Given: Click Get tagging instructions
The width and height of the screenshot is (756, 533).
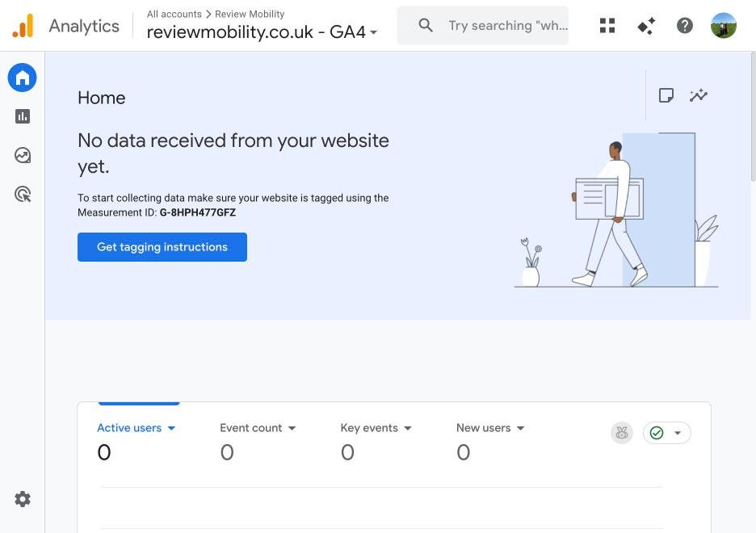Looking at the screenshot, I should (162, 246).
